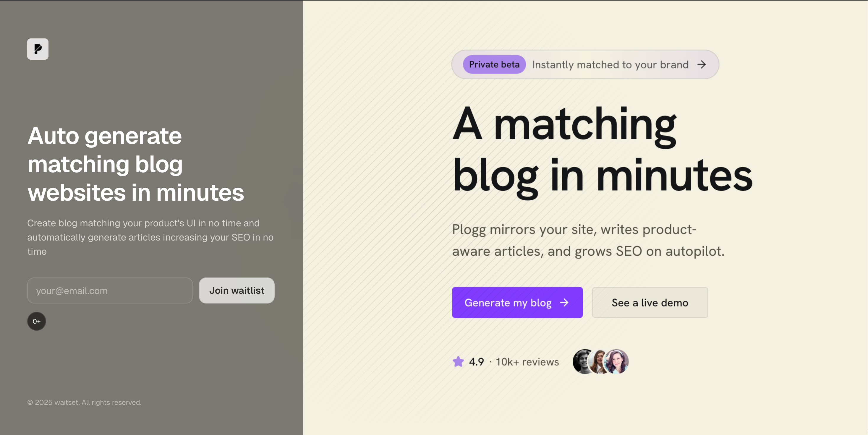868x435 pixels.
Task: Focus the your@email.com input field
Action: point(110,290)
